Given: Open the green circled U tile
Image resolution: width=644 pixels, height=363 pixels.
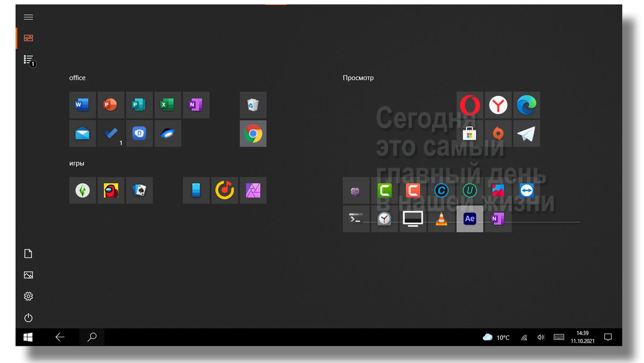Looking at the screenshot, I should 470,190.
